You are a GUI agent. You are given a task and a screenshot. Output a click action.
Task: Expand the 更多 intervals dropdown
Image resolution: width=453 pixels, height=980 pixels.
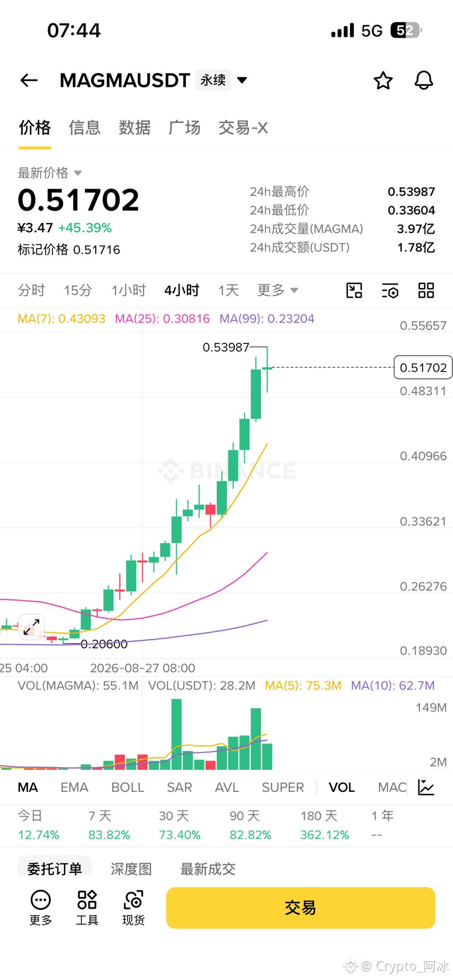coord(278,290)
